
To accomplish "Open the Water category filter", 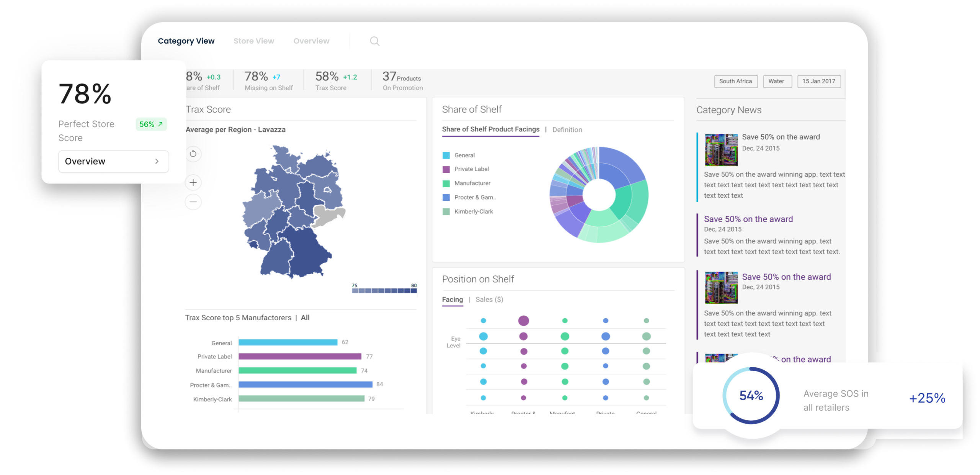I will point(777,81).
